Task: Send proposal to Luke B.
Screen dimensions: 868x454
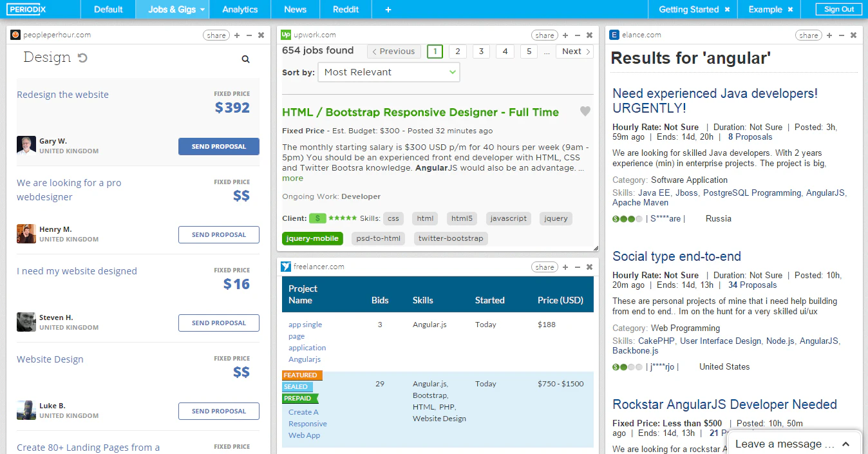Action: (x=219, y=411)
